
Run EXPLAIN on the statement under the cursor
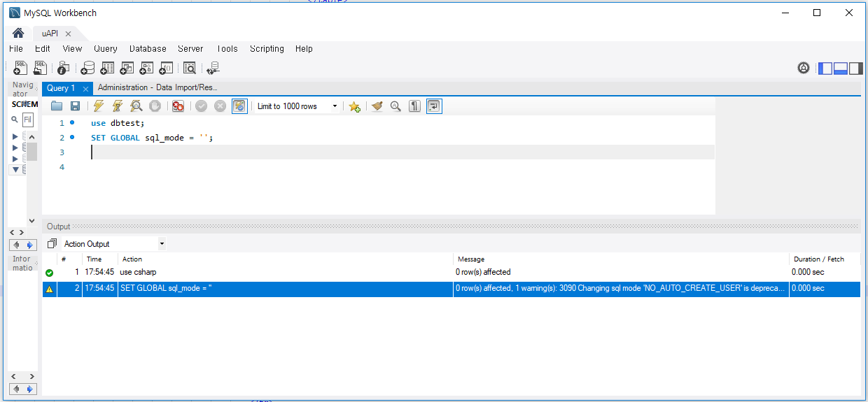coord(136,106)
